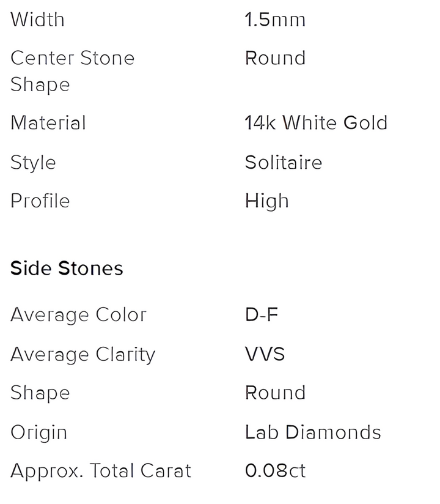Viewport: 440px width, 504px height.
Task: Select the High profile value
Action: click(x=266, y=201)
